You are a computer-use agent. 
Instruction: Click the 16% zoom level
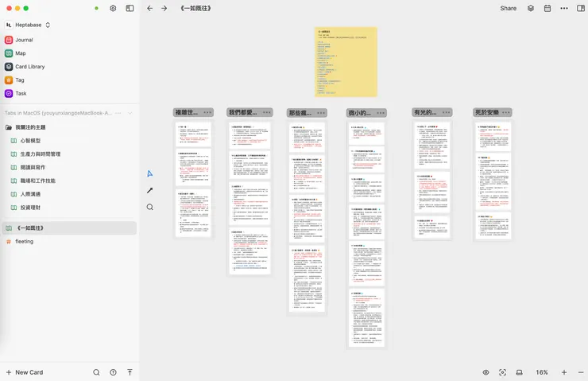[x=541, y=372]
